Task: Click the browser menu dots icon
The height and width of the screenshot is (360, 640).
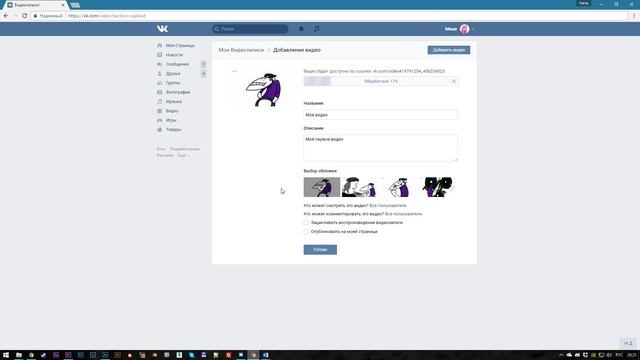Action: tap(634, 16)
